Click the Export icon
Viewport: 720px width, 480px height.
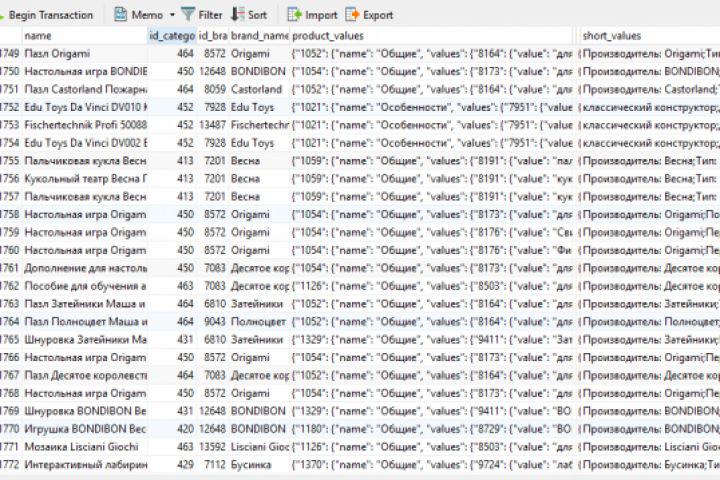(x=352, y=15)
